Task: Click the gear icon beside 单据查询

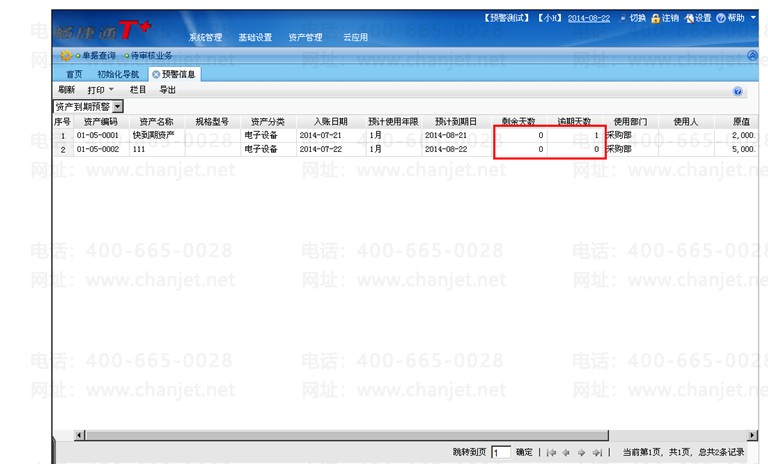Action: (66, 55)
